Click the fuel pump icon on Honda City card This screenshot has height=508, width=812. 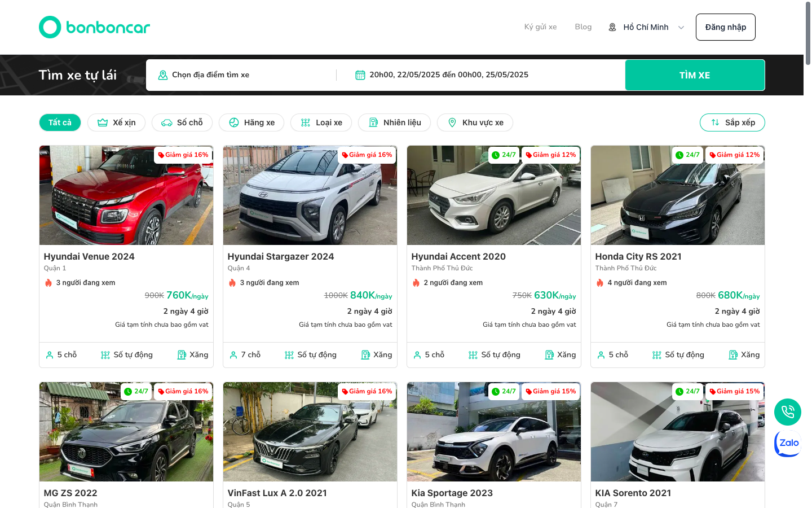[x=734, y=355]
